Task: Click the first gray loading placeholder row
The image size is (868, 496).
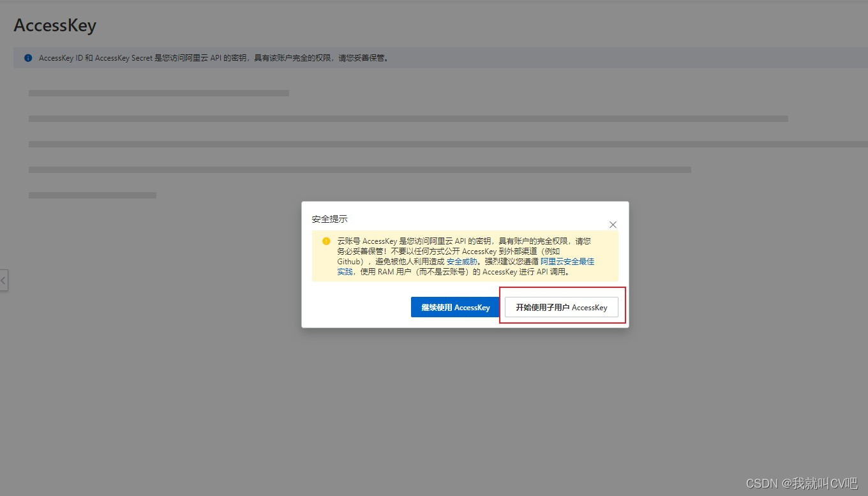Action: point(158,93)
